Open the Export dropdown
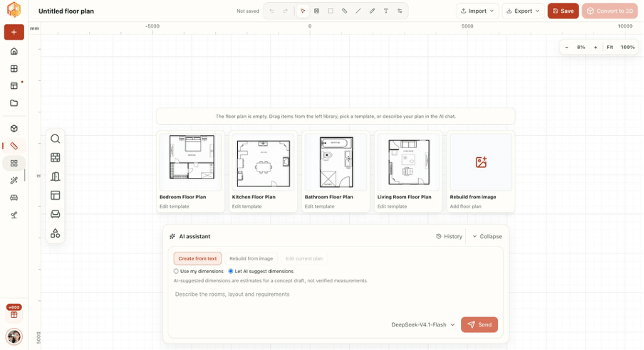644x350 pixels. coord(523,11)
